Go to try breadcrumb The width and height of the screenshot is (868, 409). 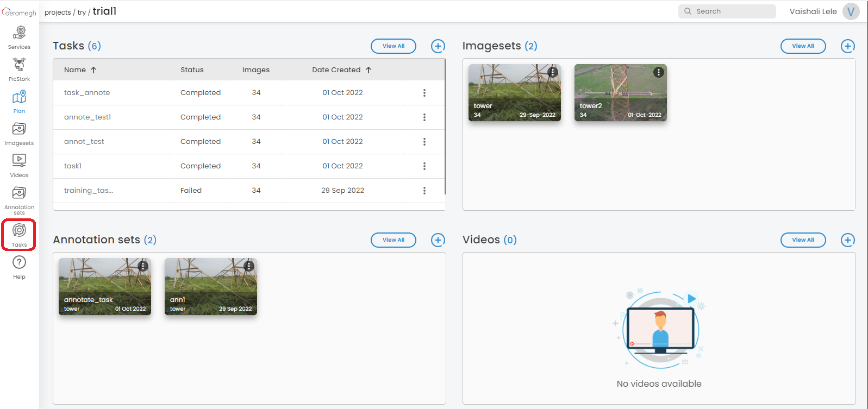(82, 12)
